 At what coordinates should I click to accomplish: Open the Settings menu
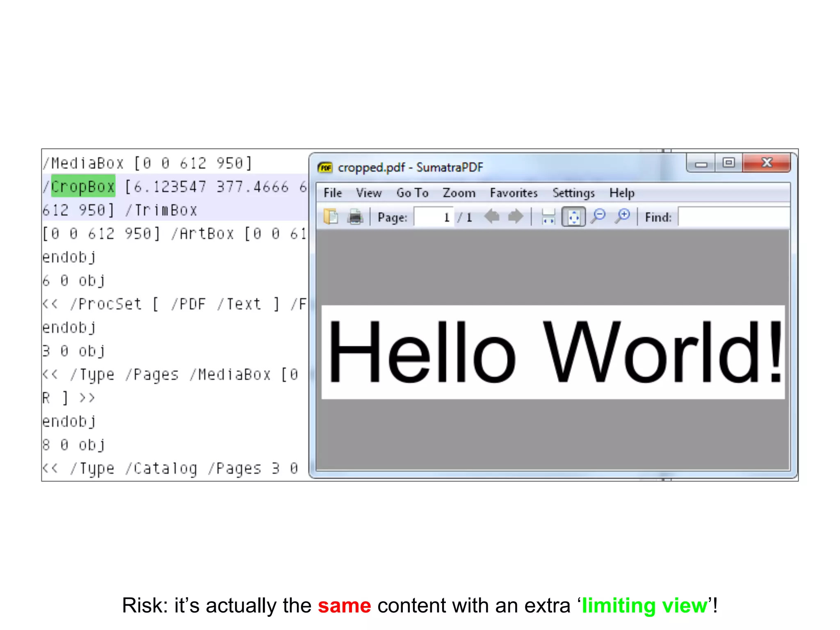coord(573,193)
